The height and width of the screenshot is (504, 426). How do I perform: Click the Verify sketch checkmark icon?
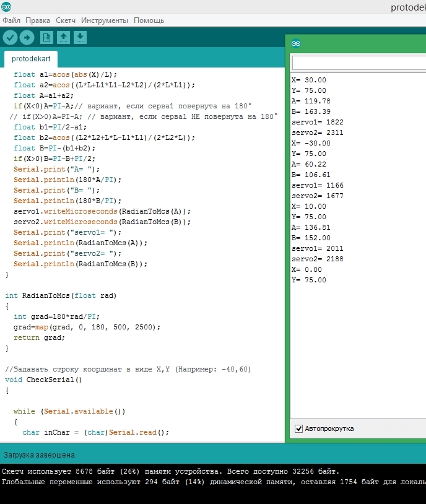10,38
